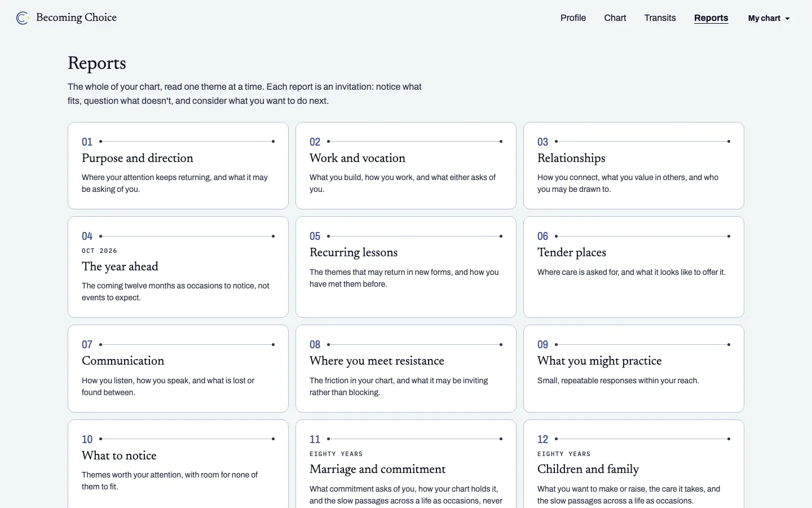Open the Work and vocation report
The image size is (812, 508).
point(406,166)
